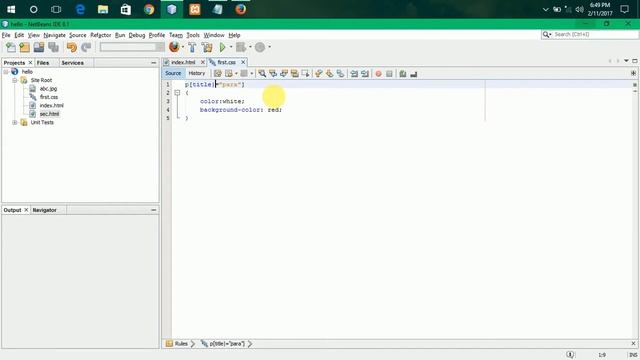Start macro recording with red circle icon
Screen dimensions: 640x360
coord(378,73)
